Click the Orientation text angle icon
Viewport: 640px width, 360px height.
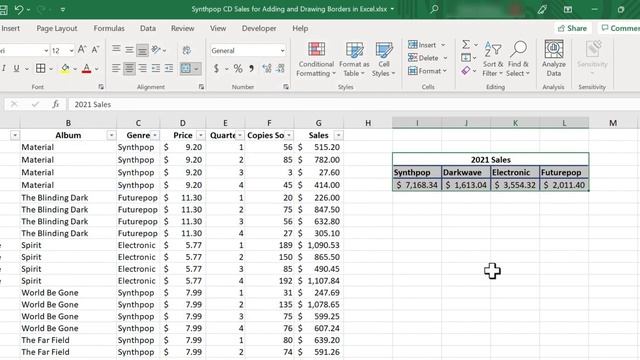156,50
